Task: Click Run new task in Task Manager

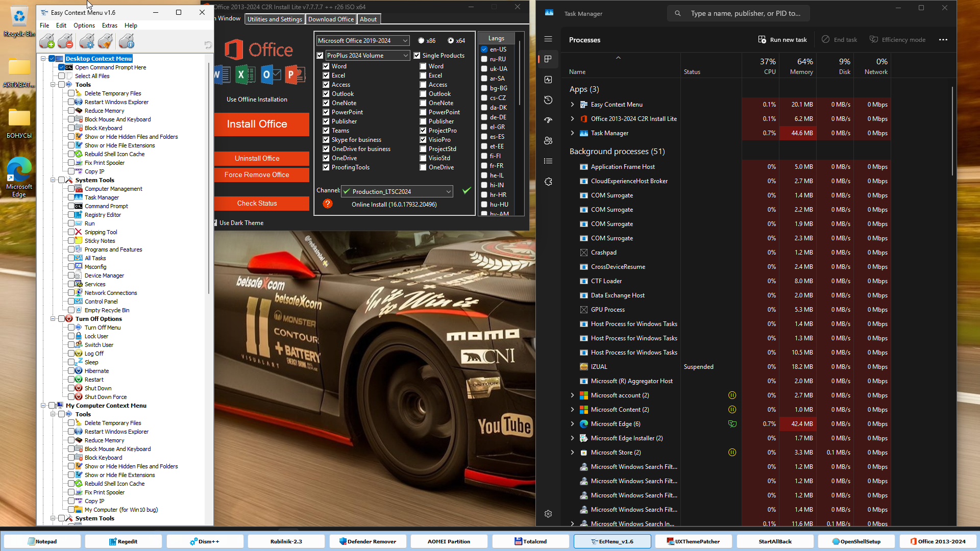Action: pyautogui.click(x=782, y=40)
